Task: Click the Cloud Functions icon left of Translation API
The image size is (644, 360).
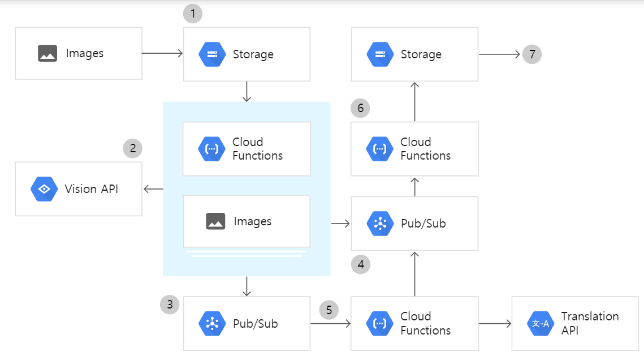Action: pos(379,323)
